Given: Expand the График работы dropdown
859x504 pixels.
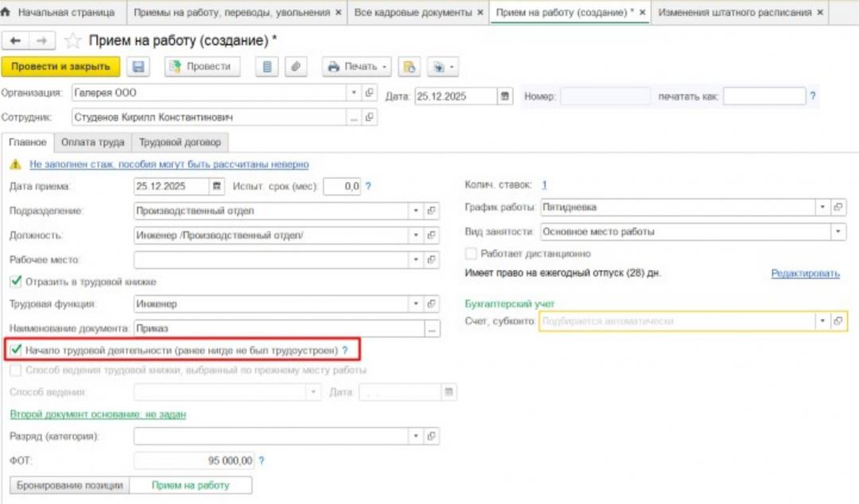Looking at the screenshot, I should 822,207.
